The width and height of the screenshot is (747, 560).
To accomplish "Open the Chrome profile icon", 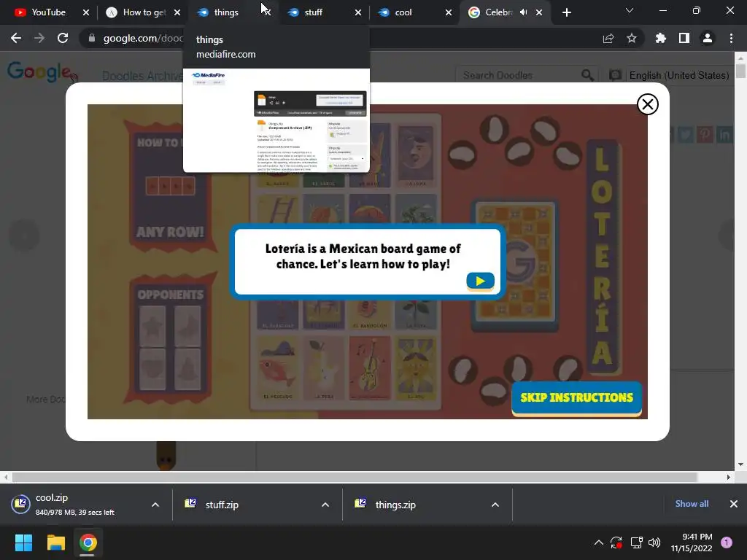I will pos(708,38).
